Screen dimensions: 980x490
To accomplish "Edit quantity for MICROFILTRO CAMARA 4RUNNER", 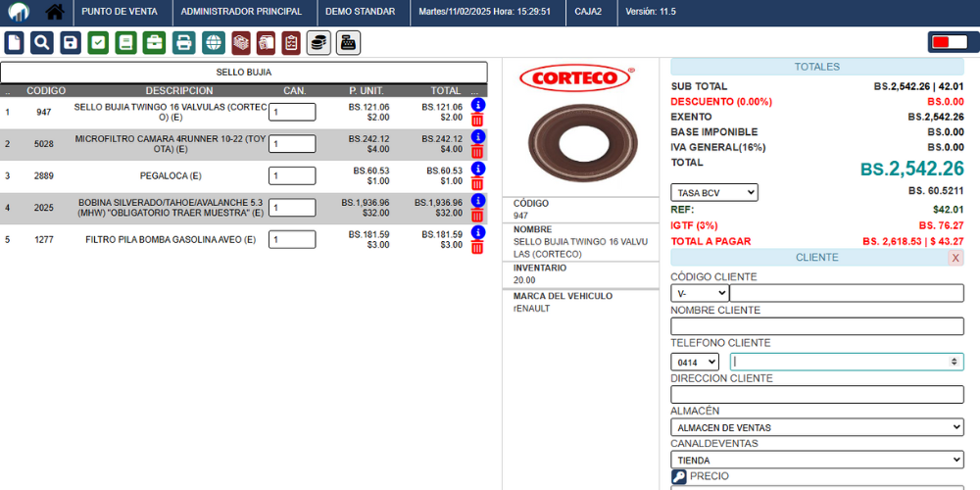I will [x=292, y=144].
